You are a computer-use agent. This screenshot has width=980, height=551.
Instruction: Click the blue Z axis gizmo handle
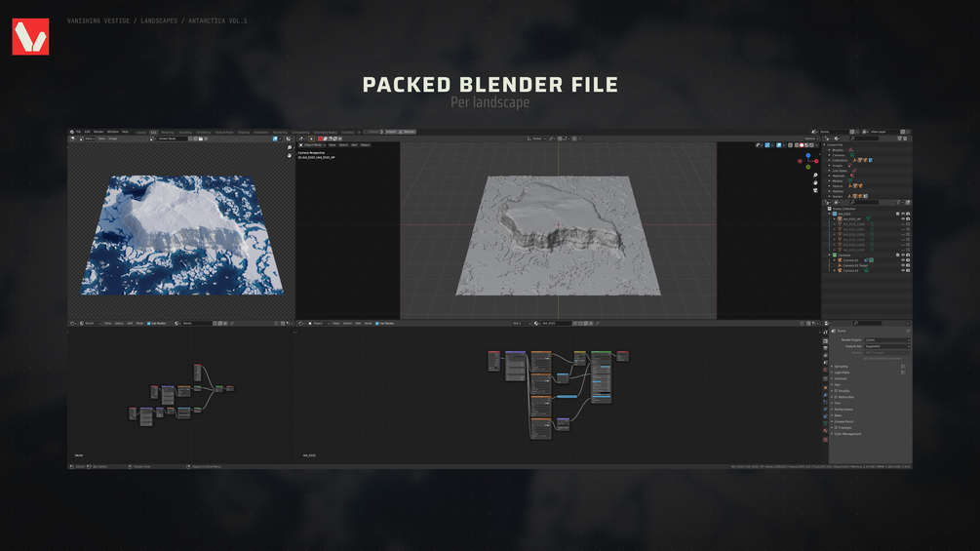[808, 156]
